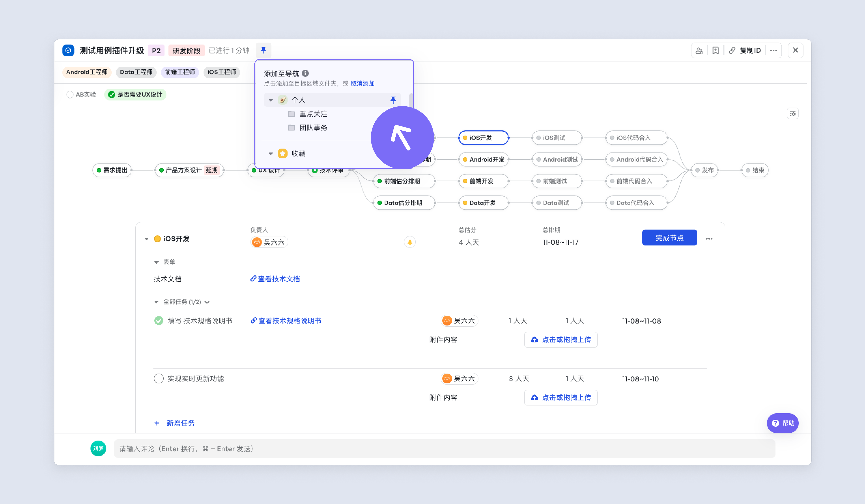Collapse the 表单 section
Image resolution: width=865 pixels, height=504 pixels.
(156, 262)
